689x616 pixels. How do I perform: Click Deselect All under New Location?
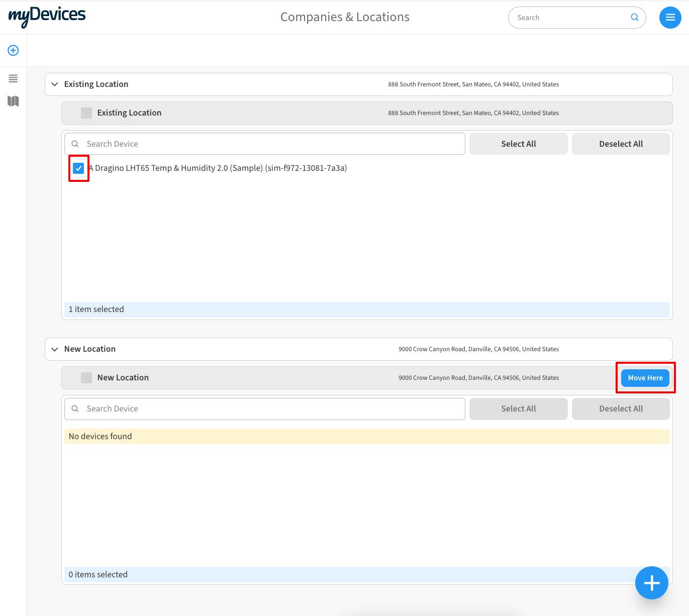(621, 409)
